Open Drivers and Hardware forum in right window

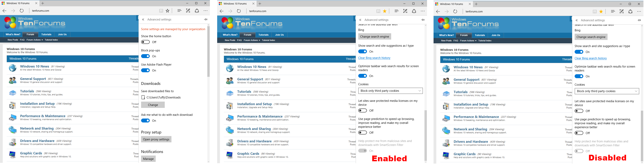(x=471, y=142)
